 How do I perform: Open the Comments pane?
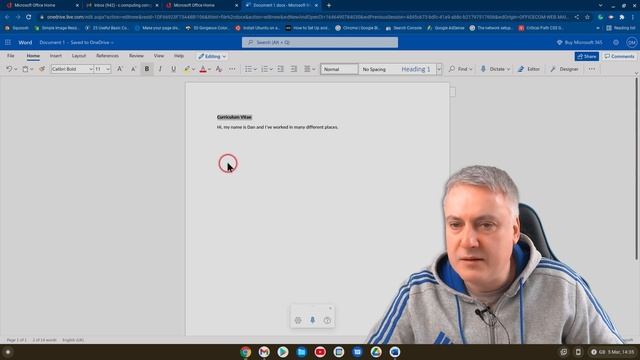pyautogui.click(x=620, y=56)
